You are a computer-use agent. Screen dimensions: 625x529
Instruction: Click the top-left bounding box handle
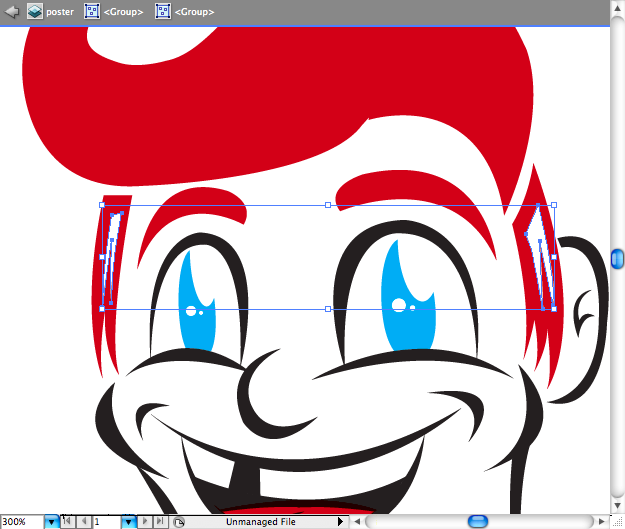(x=102, y=205)
